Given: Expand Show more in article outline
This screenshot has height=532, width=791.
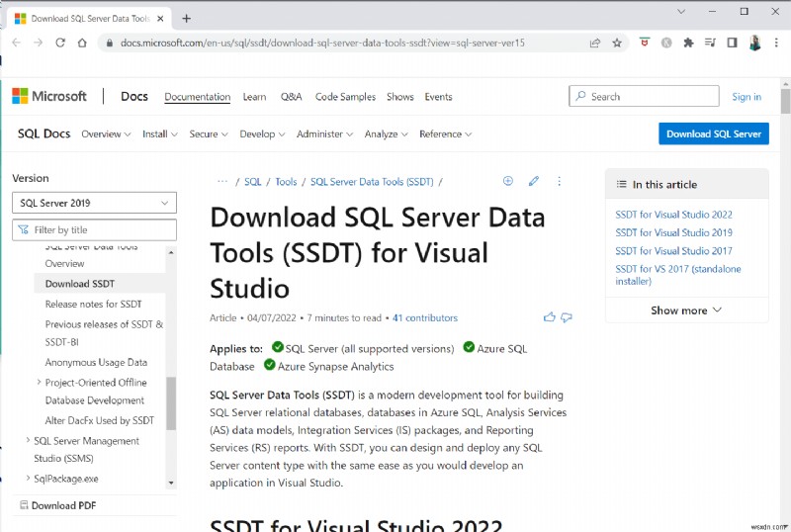Looking at the screenshot, I should pos(686,310).
